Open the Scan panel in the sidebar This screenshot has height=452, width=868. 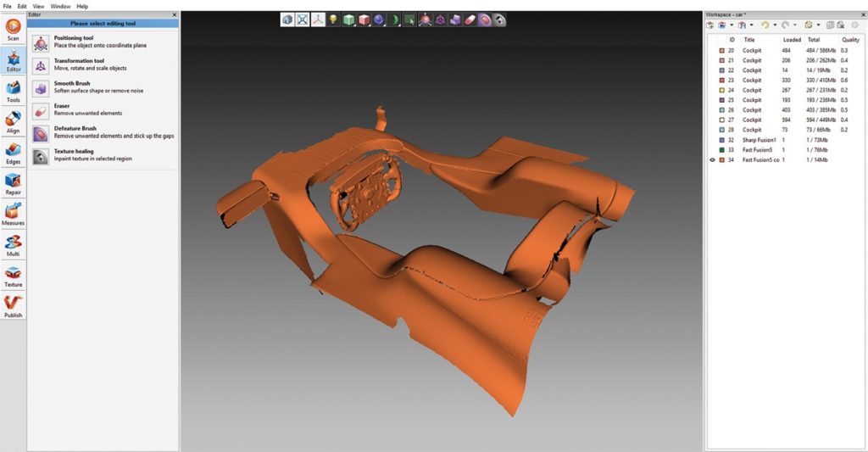click(13, 29)
